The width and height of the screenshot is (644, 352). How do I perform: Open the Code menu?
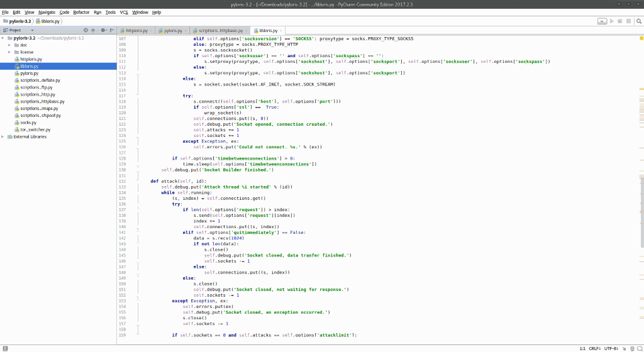pyautogui.click(x=64, y=13)
